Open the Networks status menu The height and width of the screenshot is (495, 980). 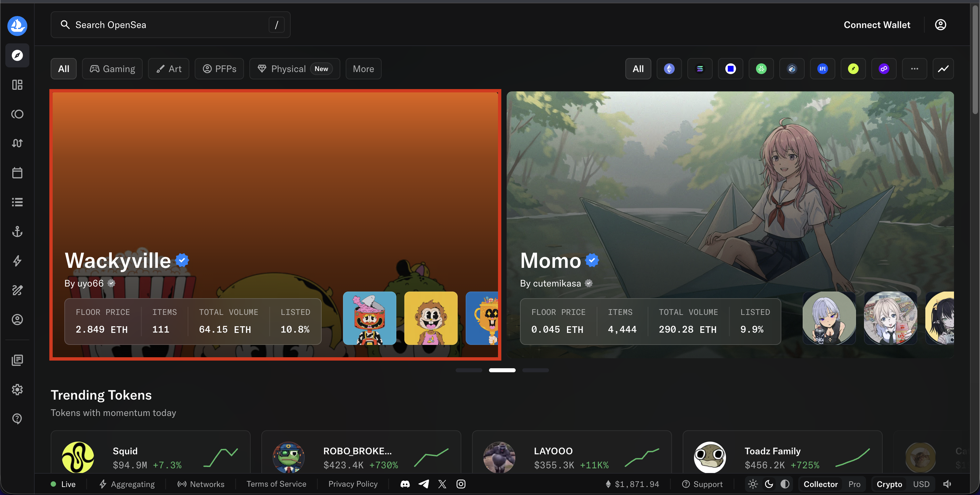[x=201, y=484]
